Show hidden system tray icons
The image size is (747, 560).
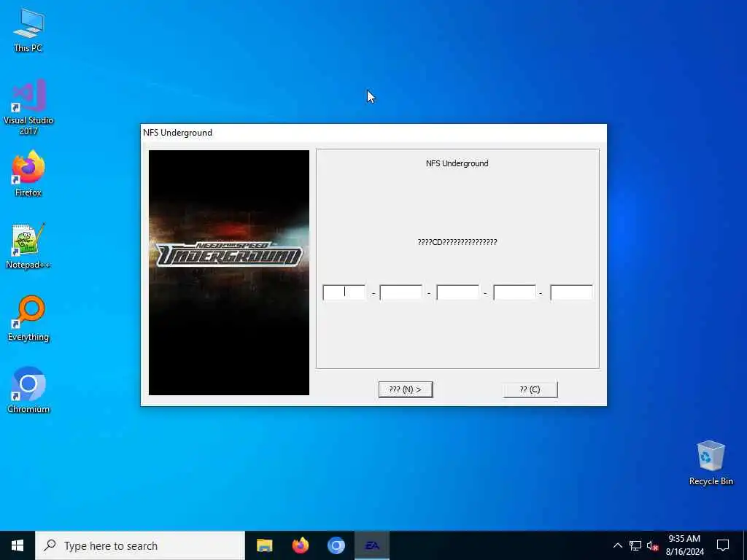pyautogui.click(x=617, y=545)
